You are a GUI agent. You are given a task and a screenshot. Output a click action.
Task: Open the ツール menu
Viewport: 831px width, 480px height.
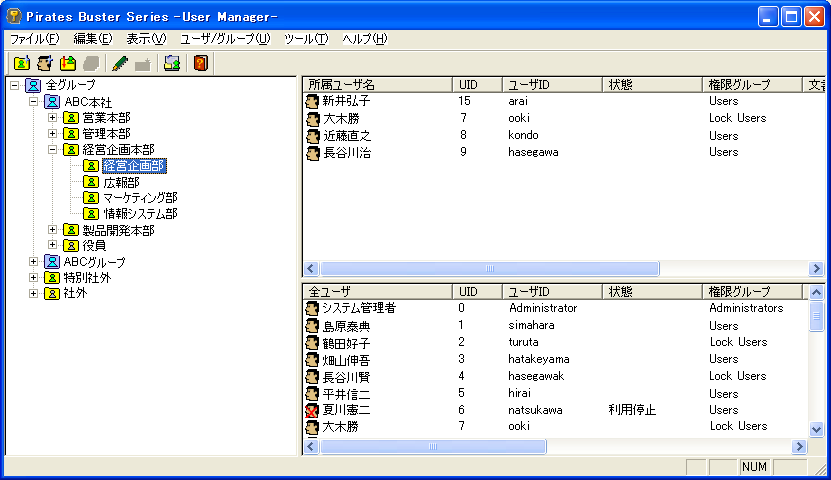(305, 39)
